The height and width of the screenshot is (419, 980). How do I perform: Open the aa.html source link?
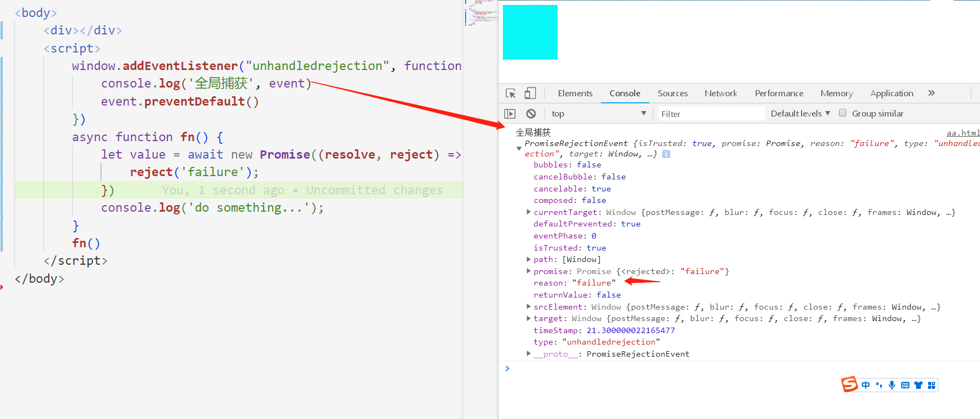click(963, 133)
